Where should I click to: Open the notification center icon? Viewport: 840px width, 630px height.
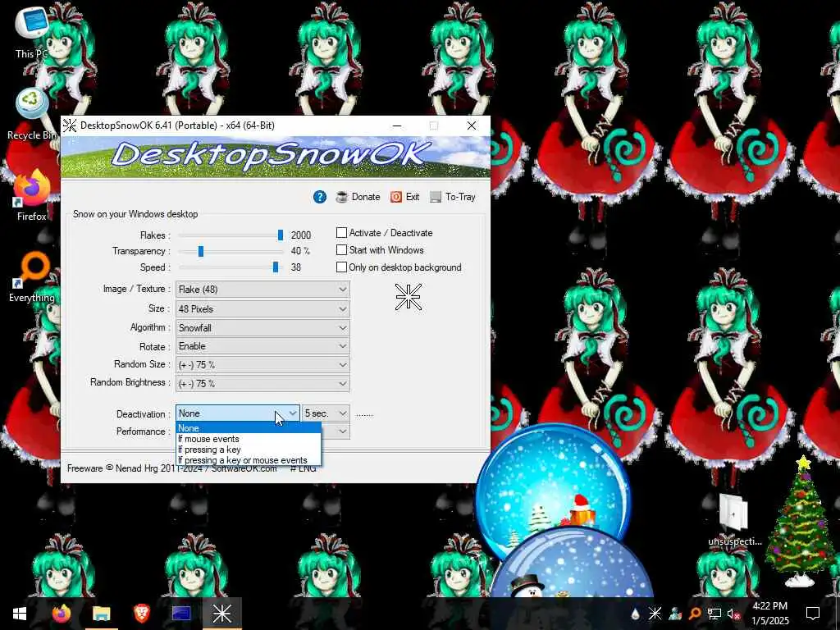[x=813, y=614]
